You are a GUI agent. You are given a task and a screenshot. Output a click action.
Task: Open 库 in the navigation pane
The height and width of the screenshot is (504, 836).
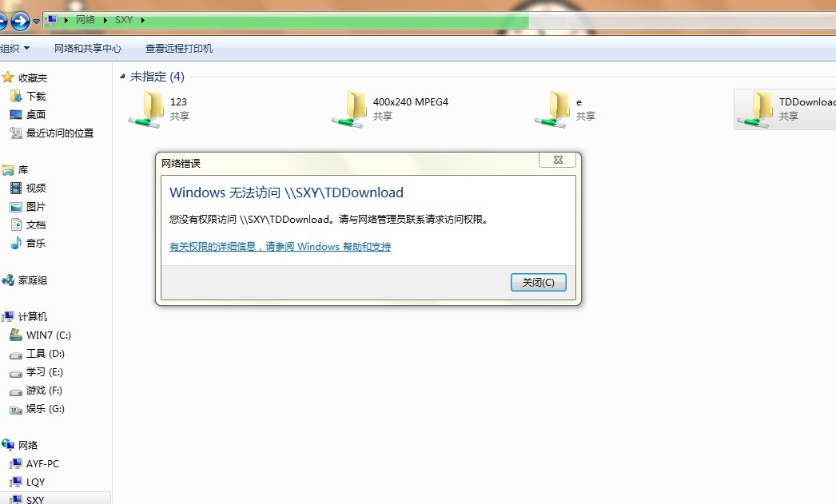(x=23, y=170)
